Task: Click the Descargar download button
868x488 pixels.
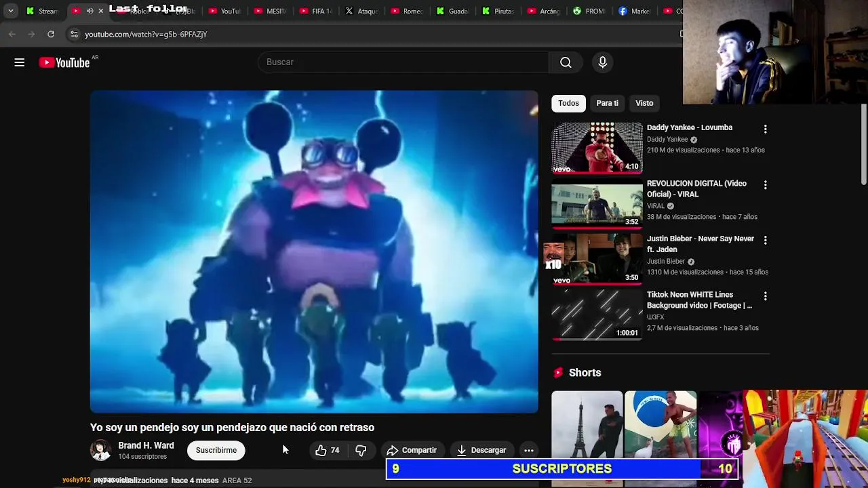Action: coord(481,450)
